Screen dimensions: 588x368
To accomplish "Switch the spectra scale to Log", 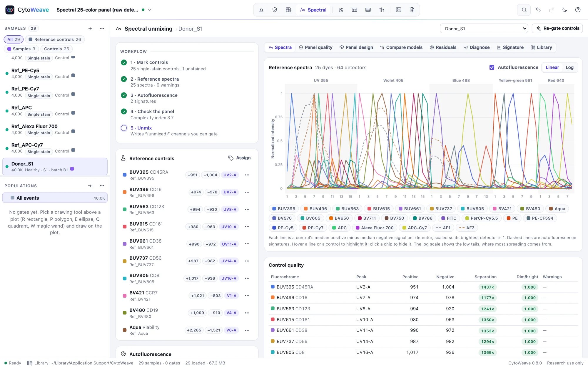I will click(569, 67).
